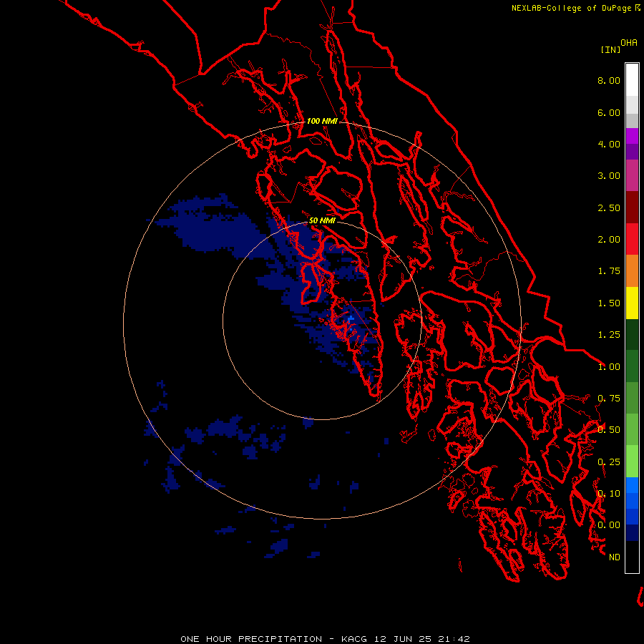Select the 1.50 legend value
Image resolution: width=644 pixels, height=644 pixels.
pos(609,303)
